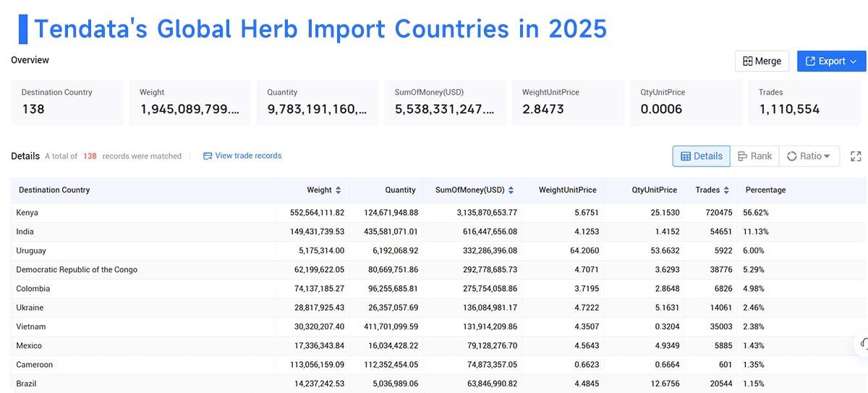Open the Export dropdown menu

831,62
